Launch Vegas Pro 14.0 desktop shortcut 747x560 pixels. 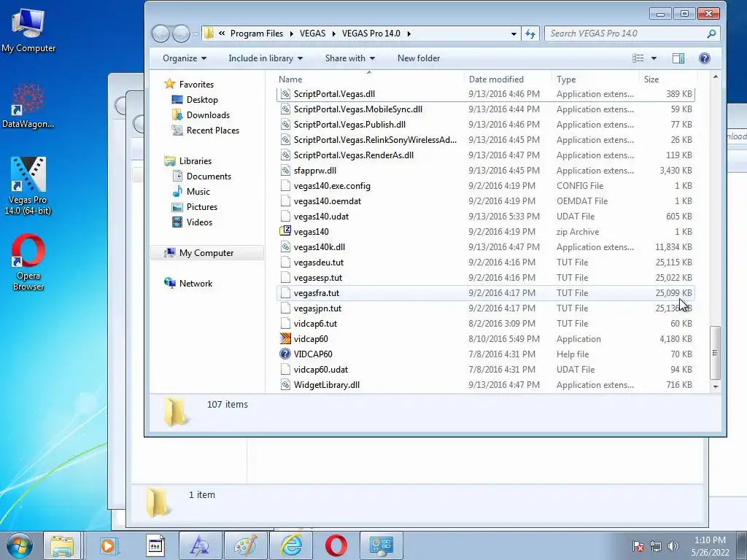(x=28, y=186)
